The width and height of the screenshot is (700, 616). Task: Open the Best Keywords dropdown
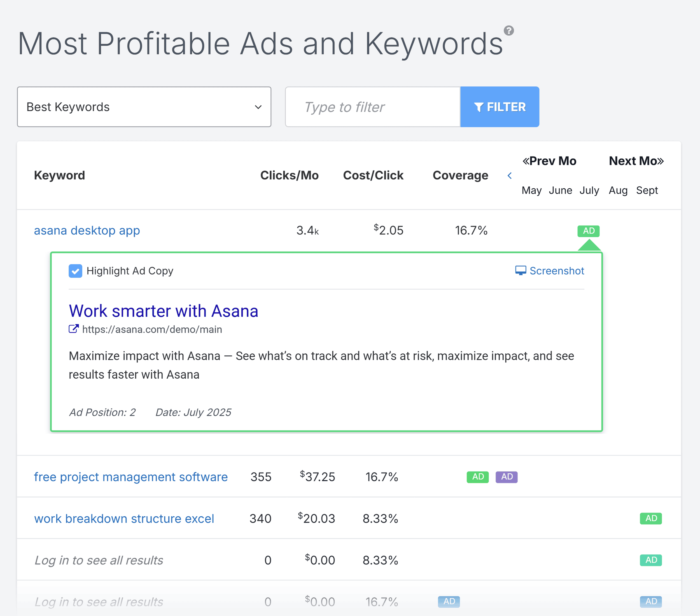pyautogui.click(x=144, y=107)
